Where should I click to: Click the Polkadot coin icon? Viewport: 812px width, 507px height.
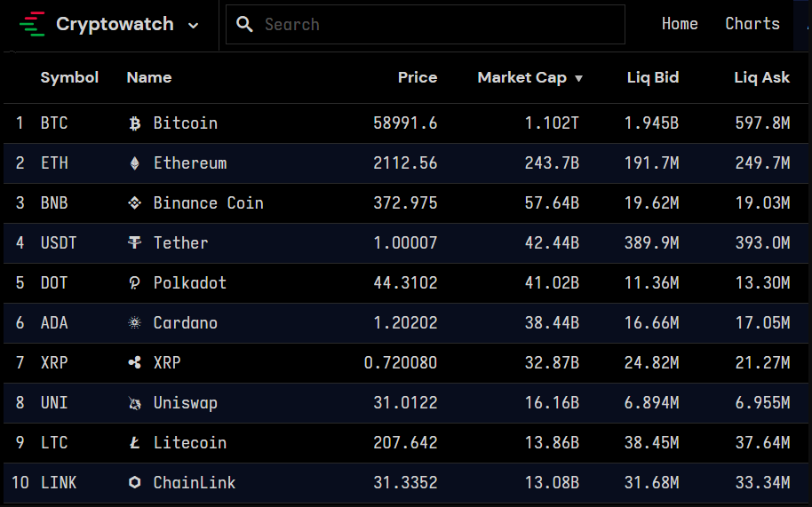135,283
